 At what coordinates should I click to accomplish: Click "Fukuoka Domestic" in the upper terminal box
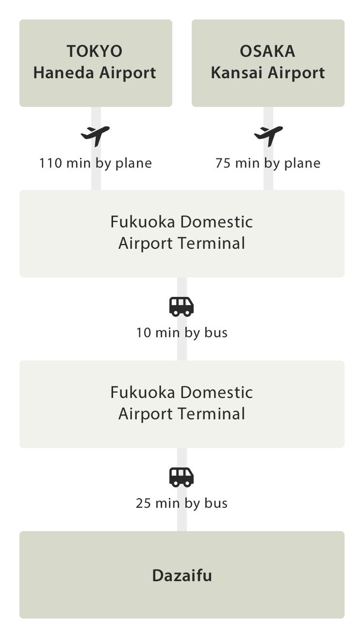coord(182,222)
